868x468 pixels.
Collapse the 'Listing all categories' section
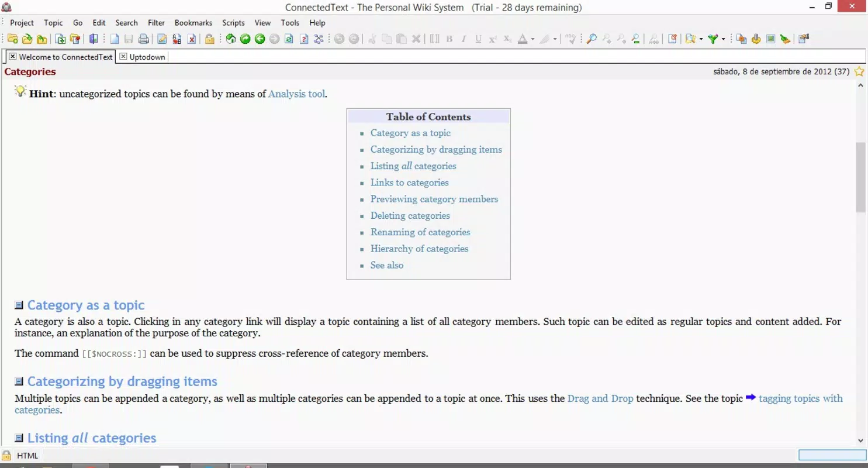(19, 438)
